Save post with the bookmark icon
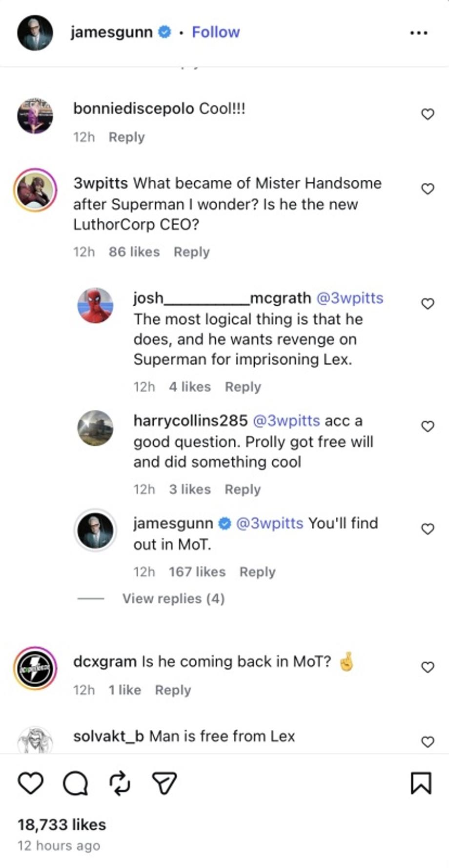Screen dimensions: 449x868 coord(421,783)
